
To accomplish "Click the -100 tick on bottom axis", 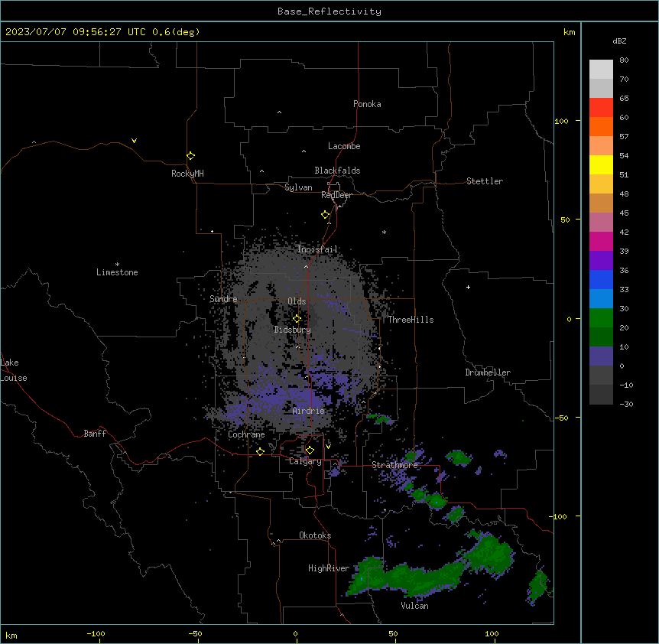I will (96, 633).
